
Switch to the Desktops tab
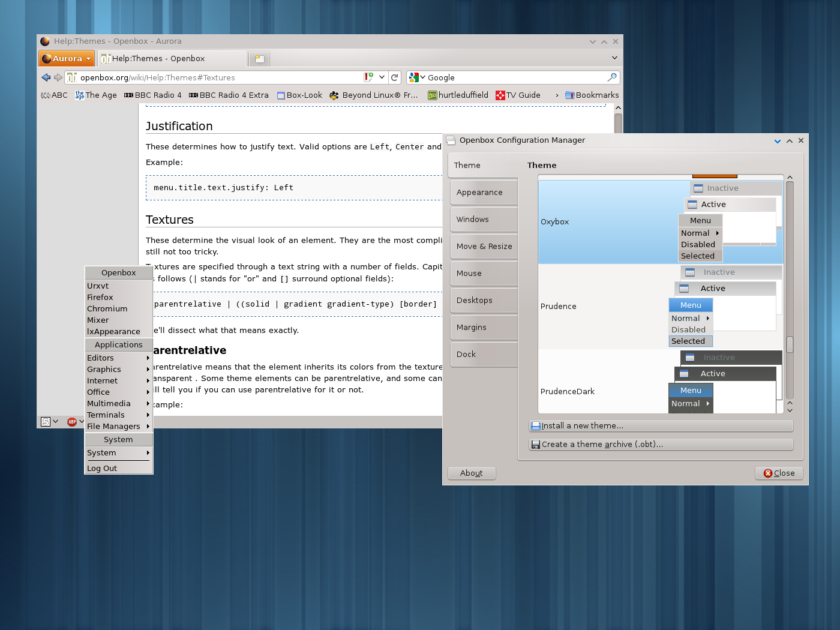pyautogui.click(x=484, y=301)
